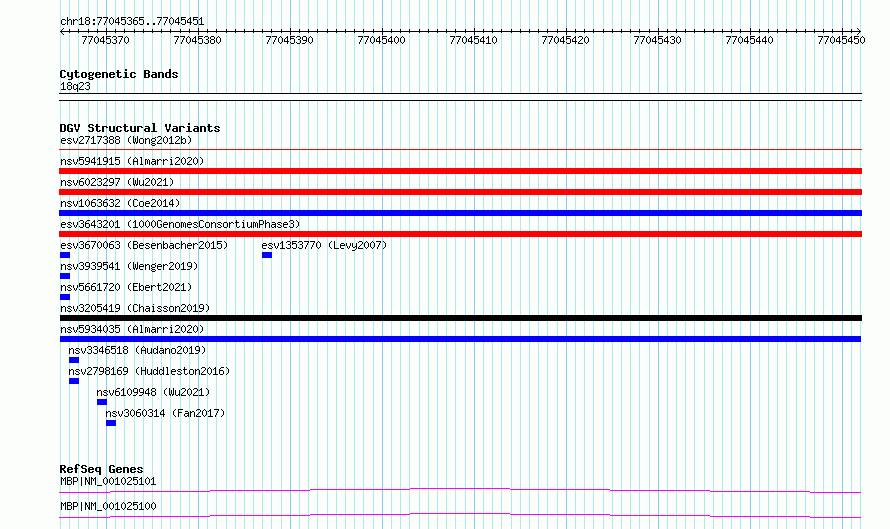The height and width of the screenshot is (529, 890).
Task: Click small blue block under nsv3346518
Action: point(74,360)
